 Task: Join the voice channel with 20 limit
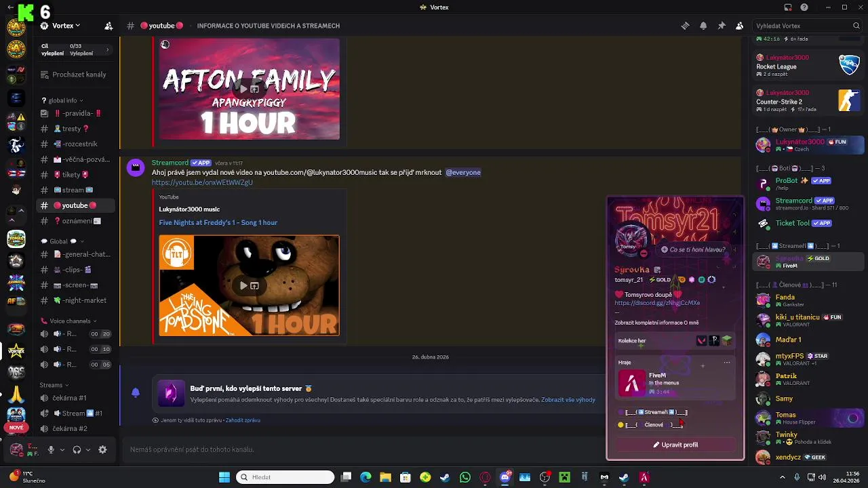click(75, 333)
